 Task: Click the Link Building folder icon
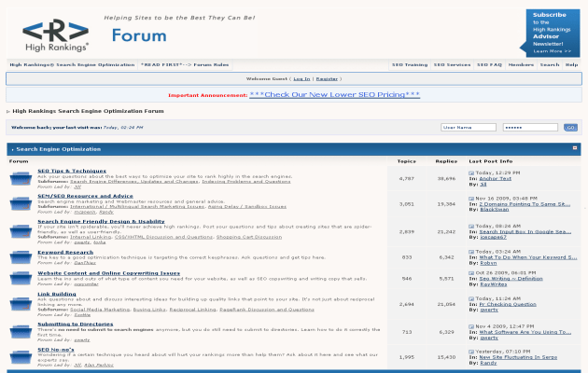coord(21,304)
